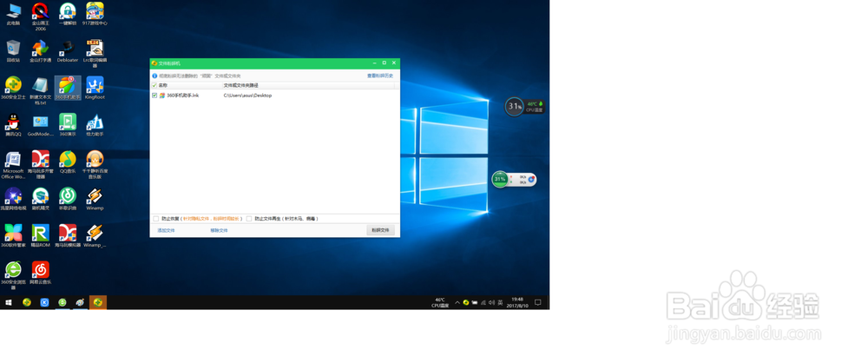The height and width of the screenshot is (363, 868).
Task: Click the green circular taskbar icon
Action: [x=62, y=302]
